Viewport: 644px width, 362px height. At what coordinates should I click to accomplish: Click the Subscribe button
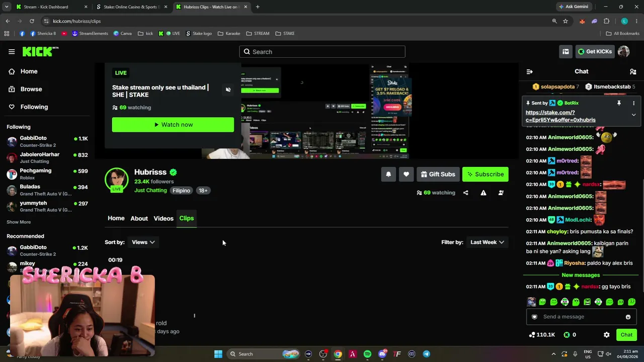[x=486, y=174]
